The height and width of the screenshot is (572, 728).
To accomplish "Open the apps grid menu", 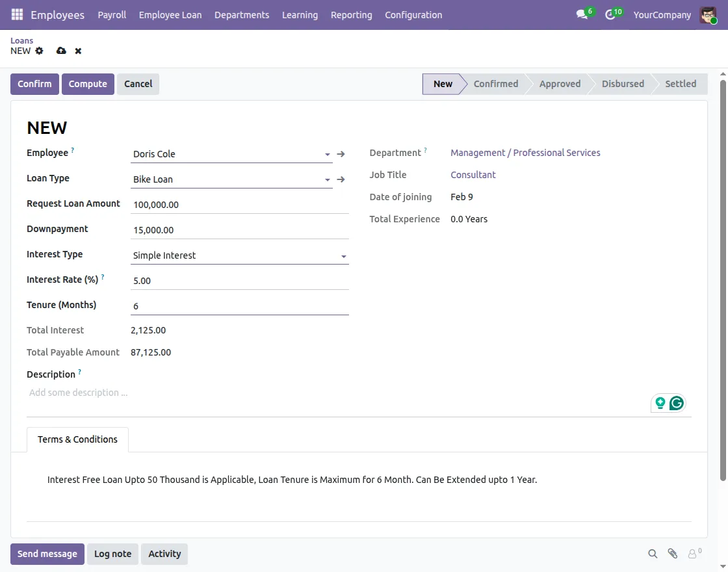I will pyautogui.click(x=16, y=14).
